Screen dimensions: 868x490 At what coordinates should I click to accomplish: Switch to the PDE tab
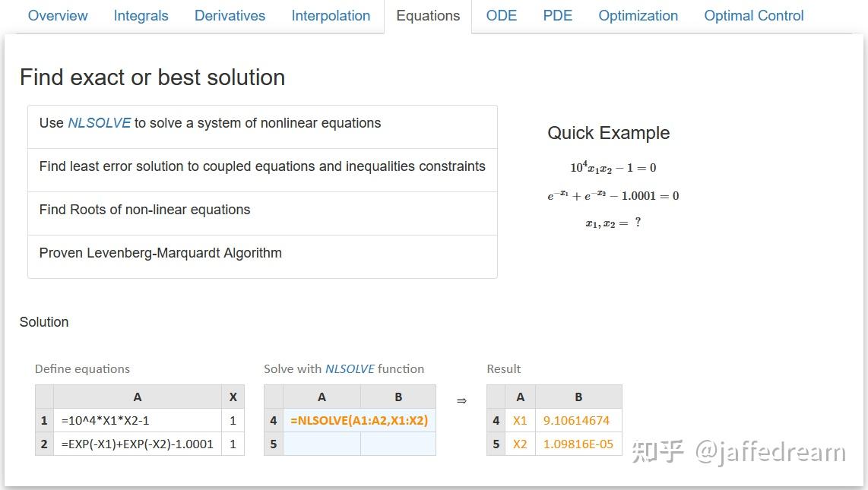tap(557, 16)
